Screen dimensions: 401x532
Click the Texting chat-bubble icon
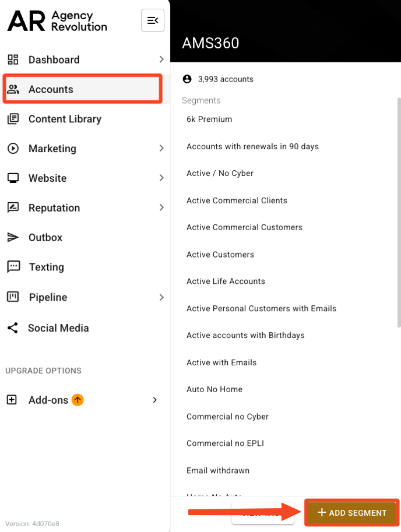tap(13, 267)
